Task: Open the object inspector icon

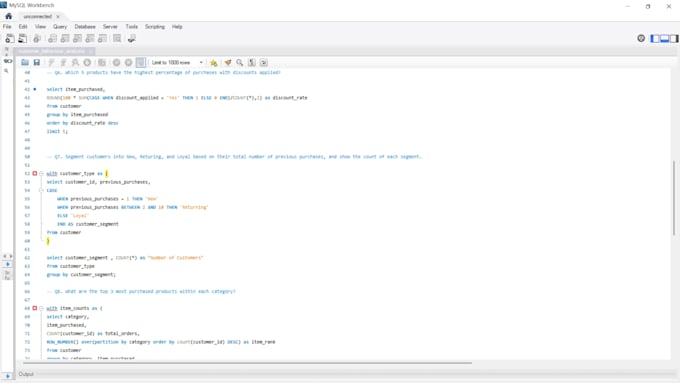Action: tap(37, 39)
